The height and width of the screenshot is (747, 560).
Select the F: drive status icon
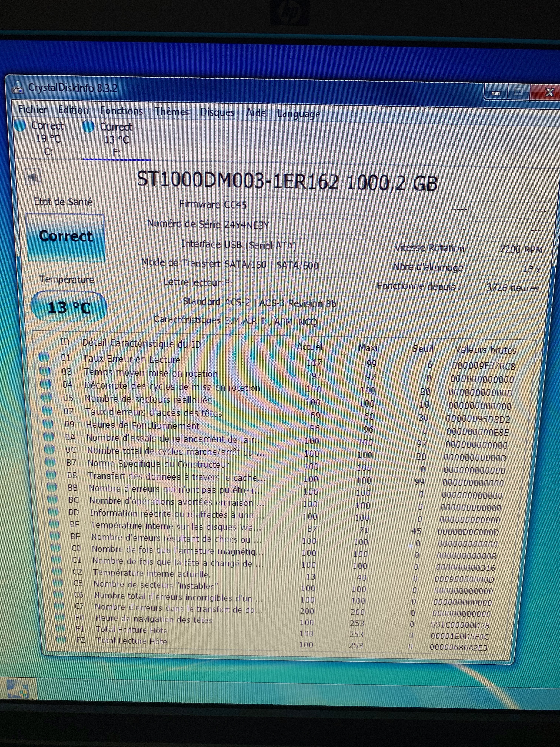pyautogui.click(x=89, y=127)
